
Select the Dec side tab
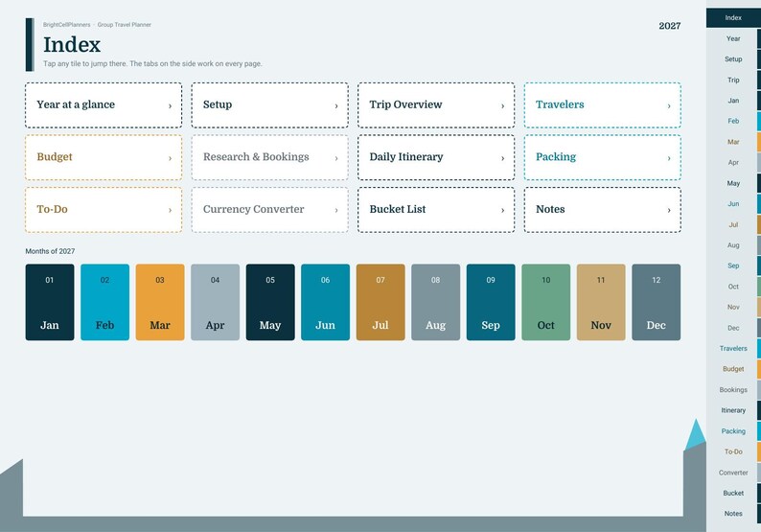click(733, 328)
